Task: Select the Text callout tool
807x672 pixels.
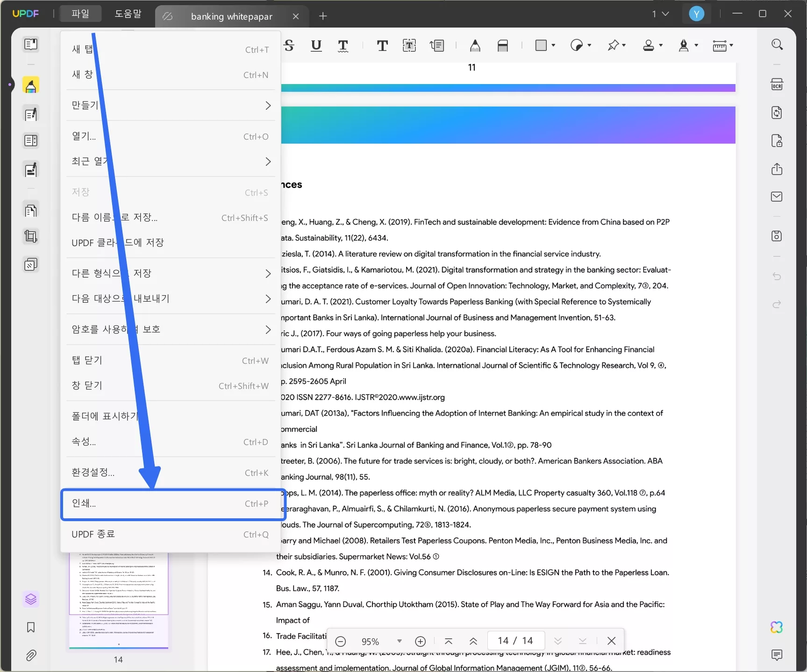Action: [437, 45]
